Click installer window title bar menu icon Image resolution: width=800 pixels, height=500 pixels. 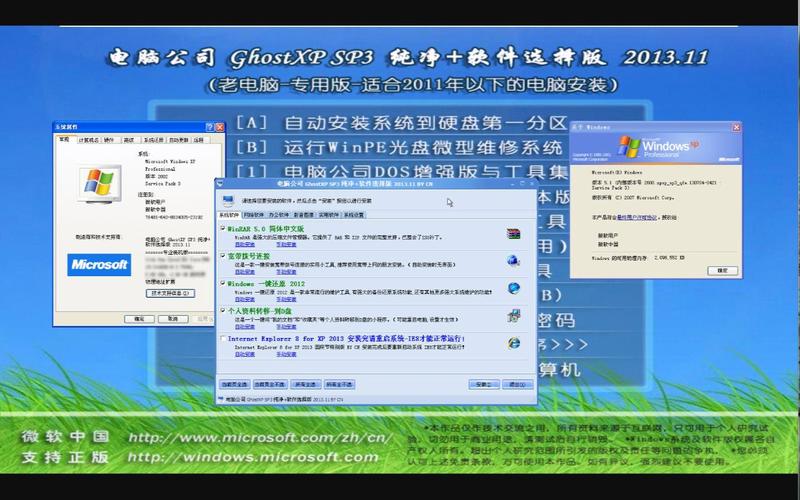click(220, 184)
